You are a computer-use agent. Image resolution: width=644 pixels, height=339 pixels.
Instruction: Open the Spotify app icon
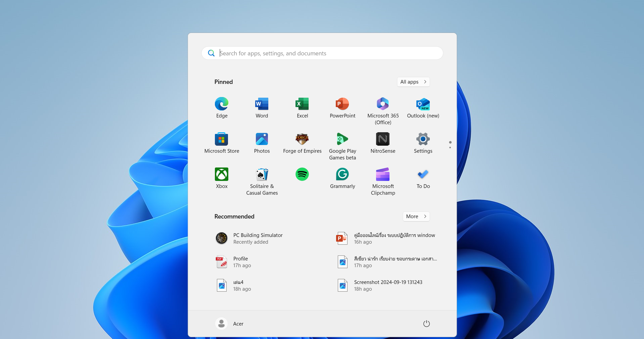pos(302,174)
